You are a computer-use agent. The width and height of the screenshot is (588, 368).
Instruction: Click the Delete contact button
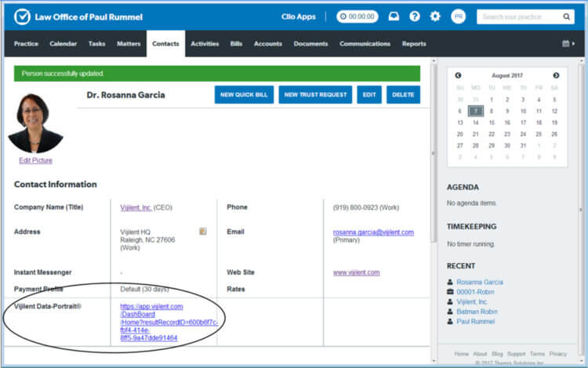point(403,95)
